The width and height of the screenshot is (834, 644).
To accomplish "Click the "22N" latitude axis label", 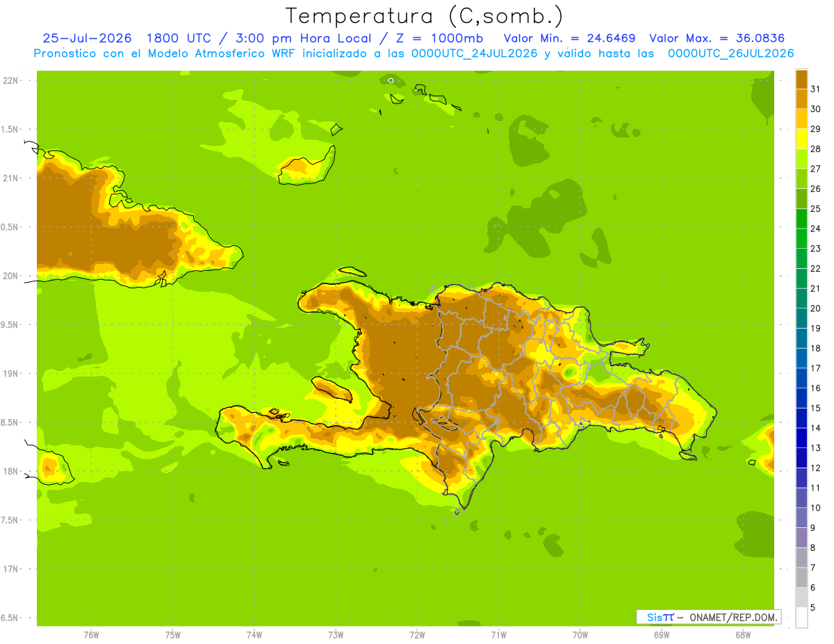I will coord(12,81).
